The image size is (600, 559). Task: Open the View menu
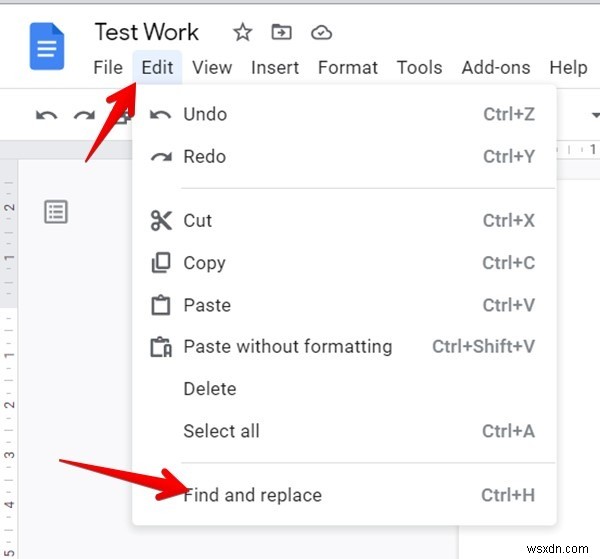pyautogui.click(x=212, y=68)
